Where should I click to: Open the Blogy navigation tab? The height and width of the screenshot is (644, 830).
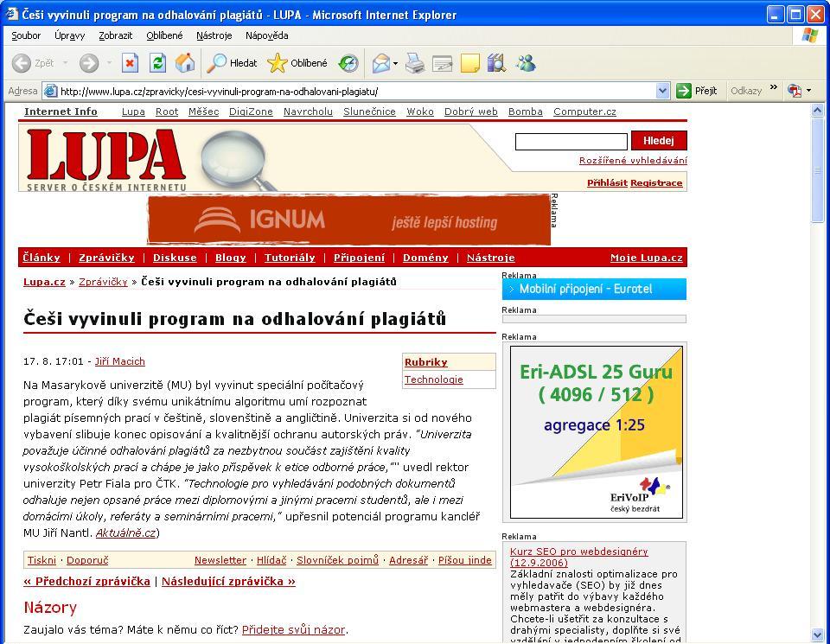(x=230, y=258)
